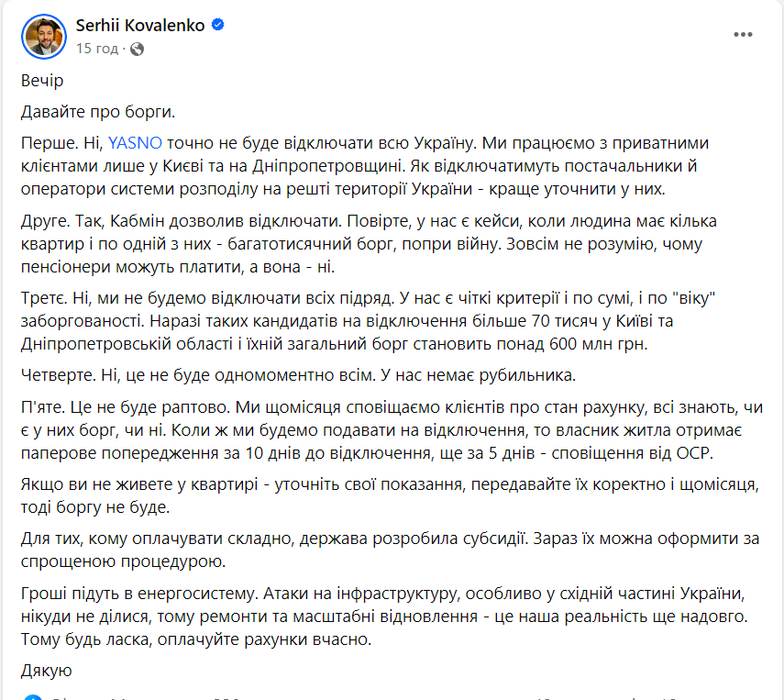Click the blue verified badge
This screenshot has height=700, width=784.
218,26
